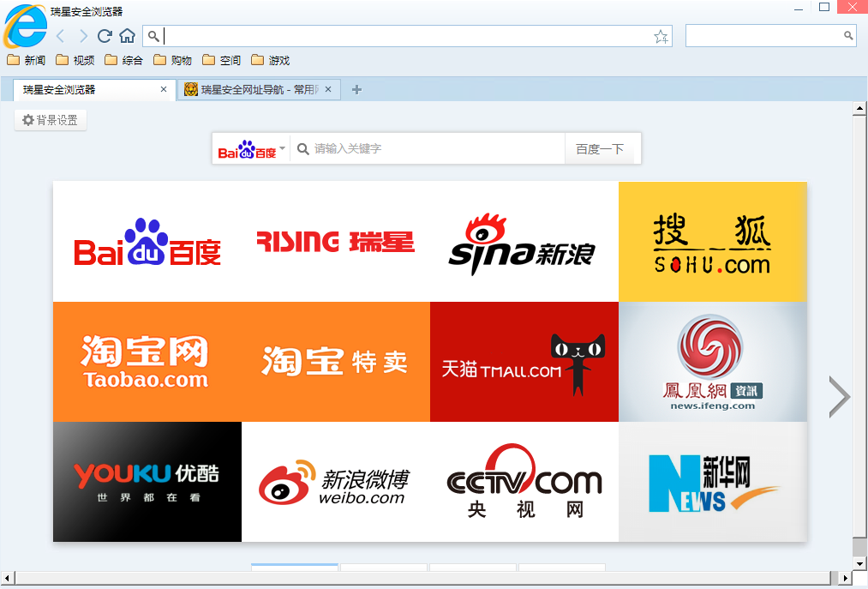Select the 瑞星安全浏览器 tab
Image resolution: width=868 pixels, height=589 pixels.
click(x=86, y=89)
